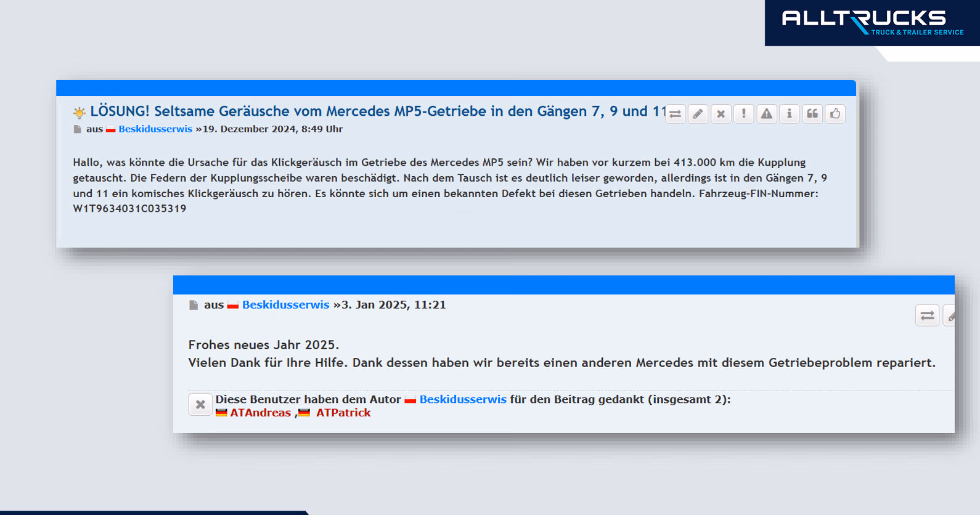
Task: Open Beskidusserwis profile in December post
Action: pyautogui.click(x=155, y=129)
